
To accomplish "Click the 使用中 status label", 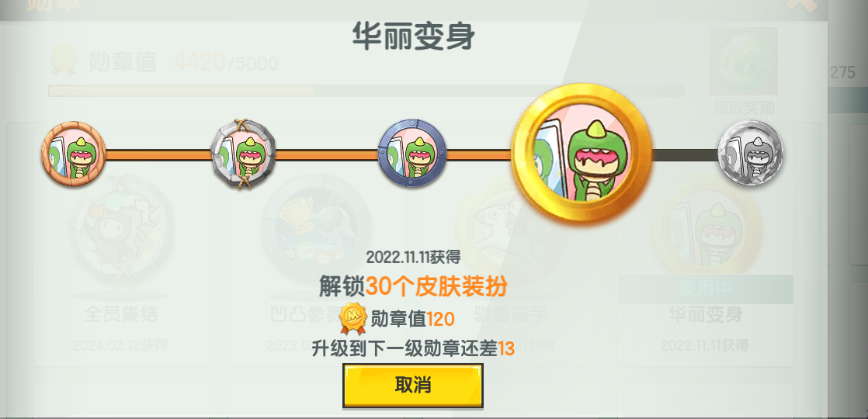I will [x=705, y=289].
